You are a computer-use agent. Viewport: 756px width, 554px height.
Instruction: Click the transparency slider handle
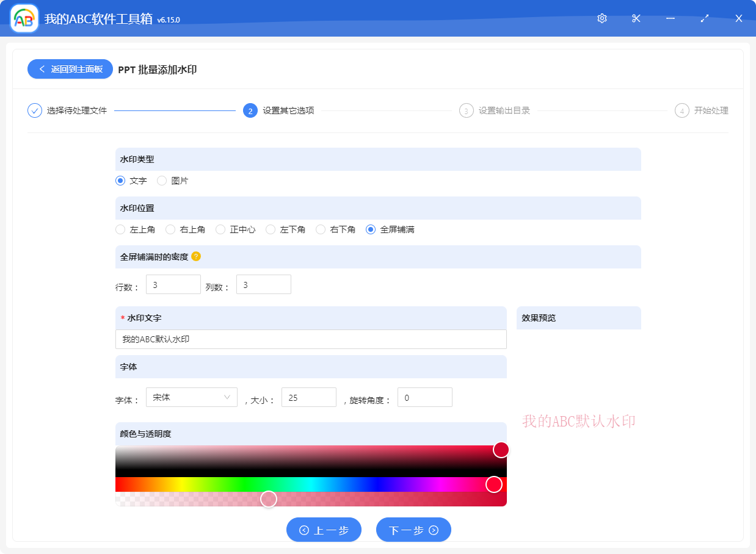(x=269, y=499)
